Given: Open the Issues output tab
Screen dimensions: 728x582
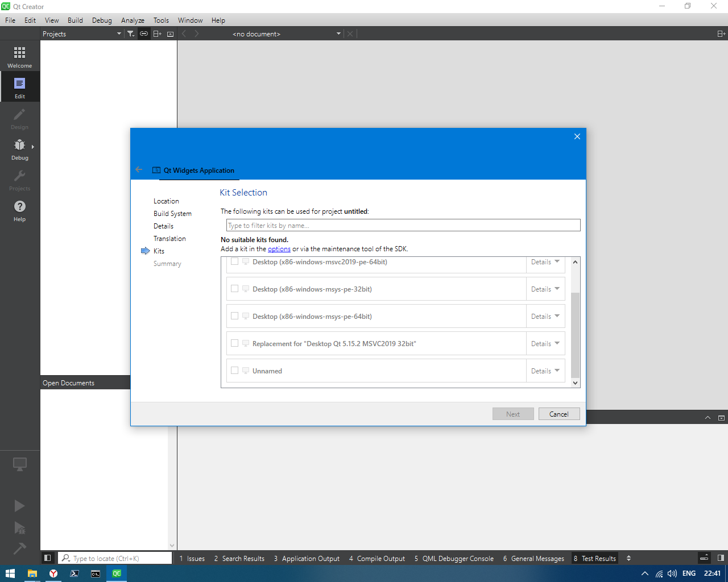Looking at the screenshot, I should tap(192, 558).
